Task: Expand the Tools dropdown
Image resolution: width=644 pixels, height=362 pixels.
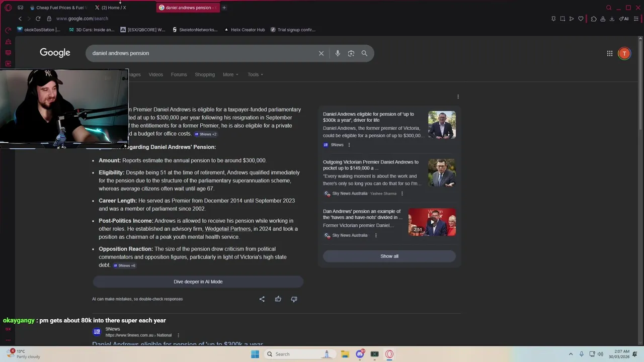Action: point(255,74)
